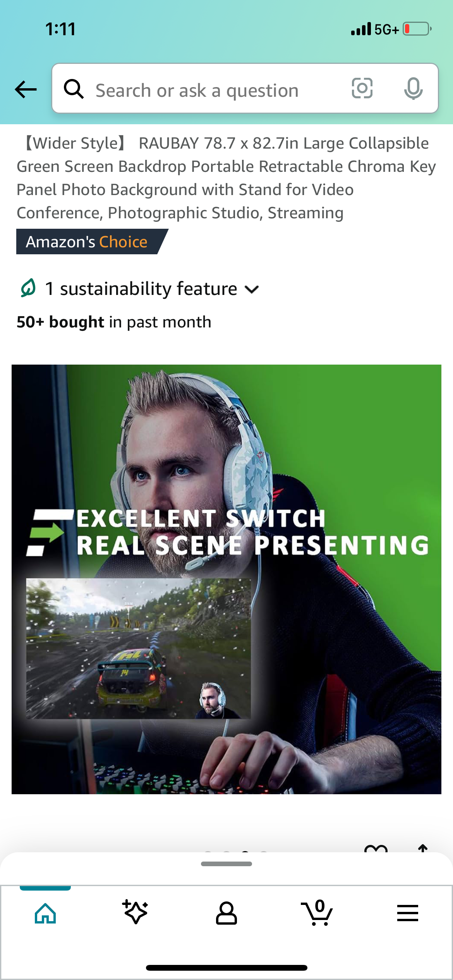Open the account profile tab
This screenshot has height=980, width=453.
click(226, 913)
